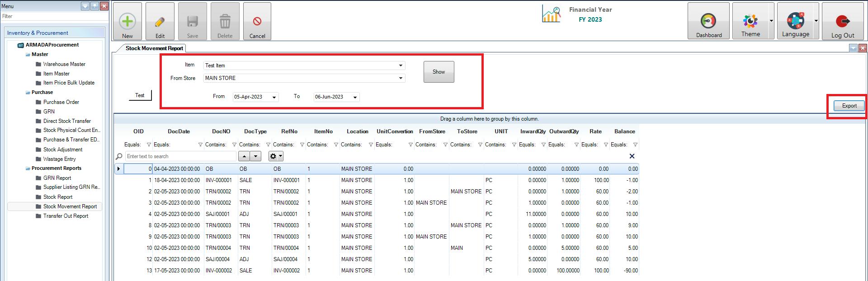Click the Theme palette icon
This screenshot has height=281, width=868.
pos(750,21)
